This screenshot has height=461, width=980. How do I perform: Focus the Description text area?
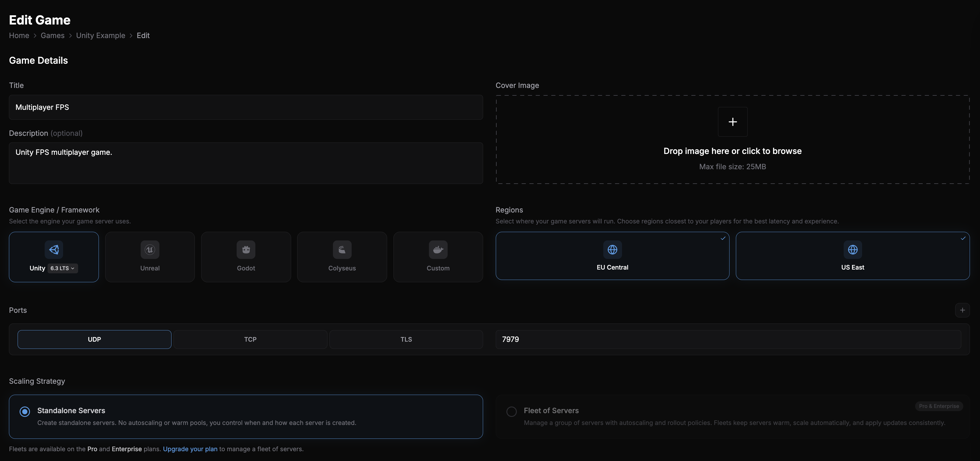pos(246,163)
